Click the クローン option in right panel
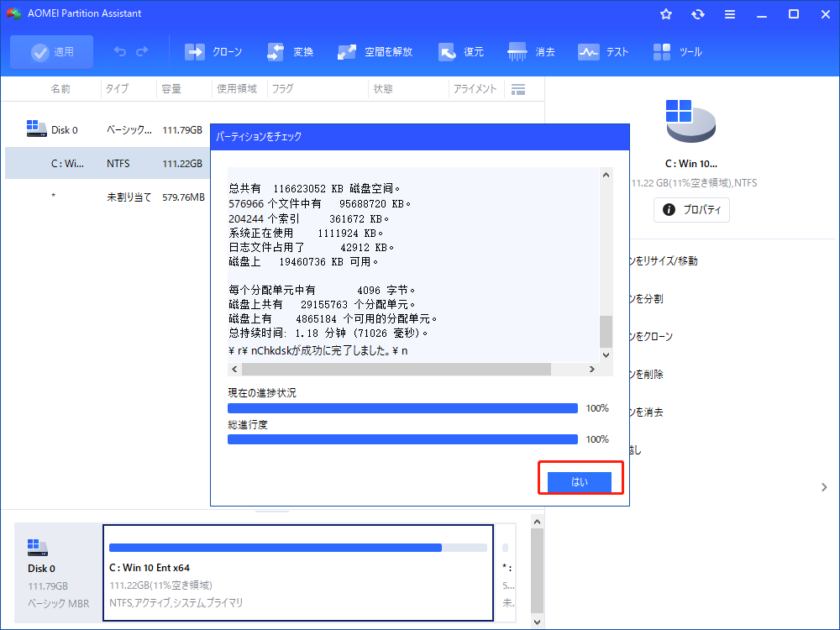 [652, 337]
